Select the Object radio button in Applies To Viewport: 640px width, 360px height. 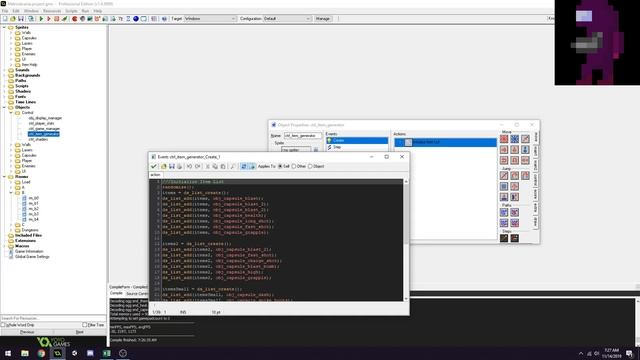310,167
